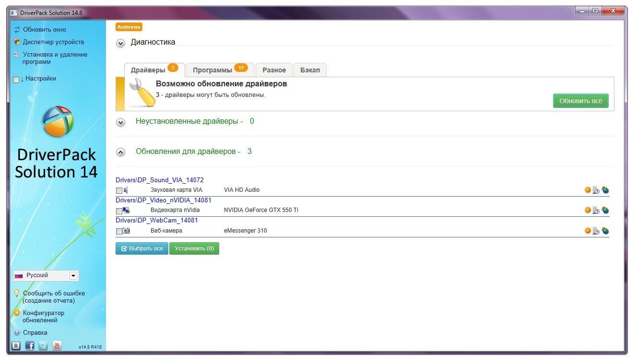This screenshot has height=364, width=636.
Task: Open the Drivers\DP_Sound_VIA_14072 link
Action: coord(160,180)
